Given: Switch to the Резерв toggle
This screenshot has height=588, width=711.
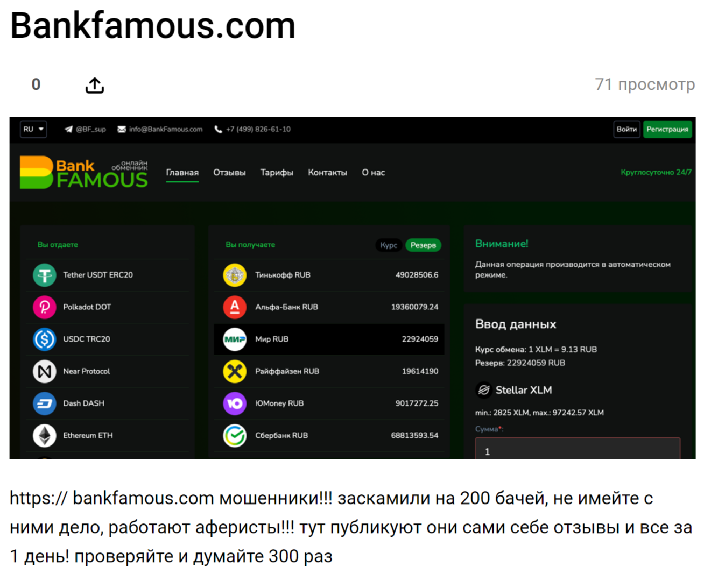Looking at the screenshot, I should pyautogui.click(x=423, y=245).
